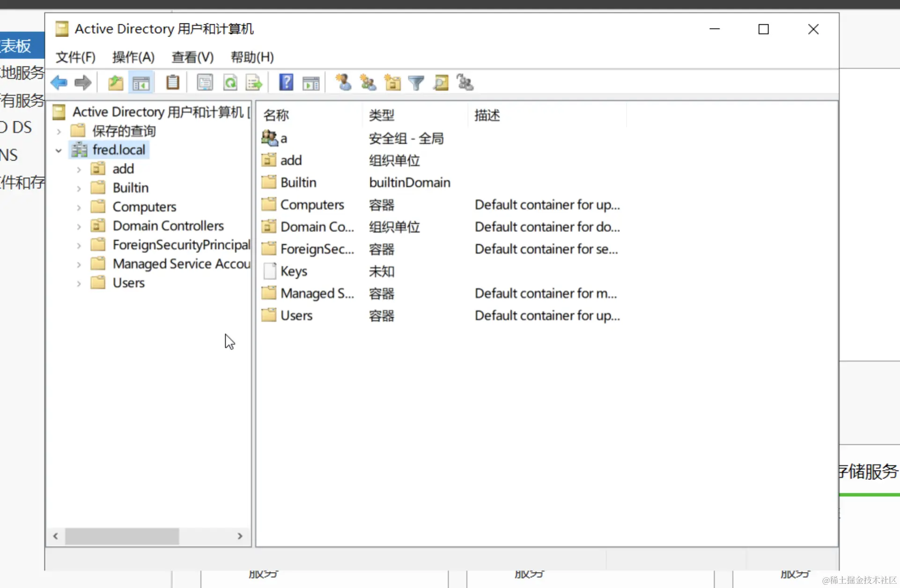Open the 操作(A) menu
900x588 pixels.
click(x=133, y=57)
